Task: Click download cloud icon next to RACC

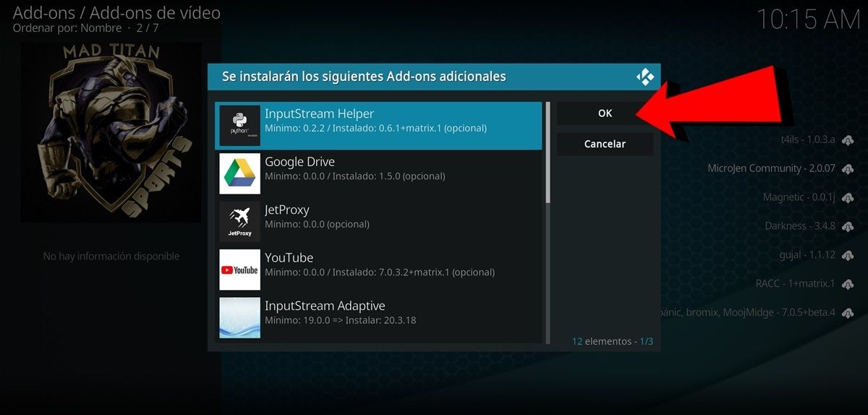Action: 848,283
